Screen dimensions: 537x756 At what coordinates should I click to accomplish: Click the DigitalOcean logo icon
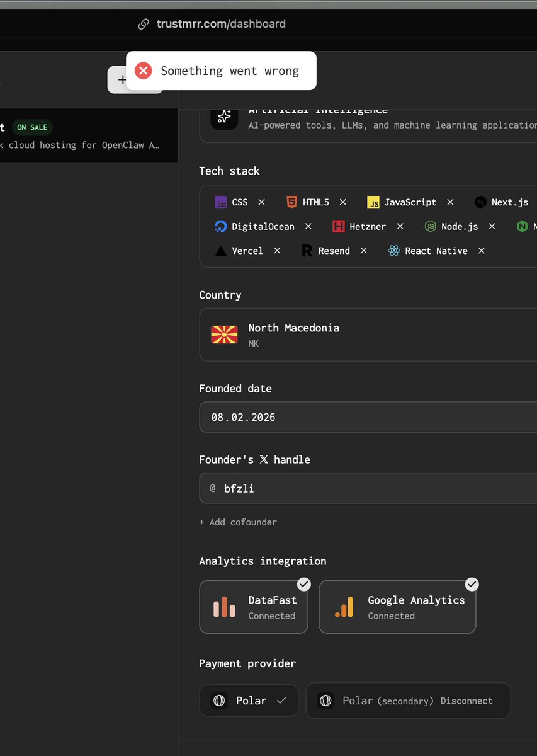click(221, 226)
